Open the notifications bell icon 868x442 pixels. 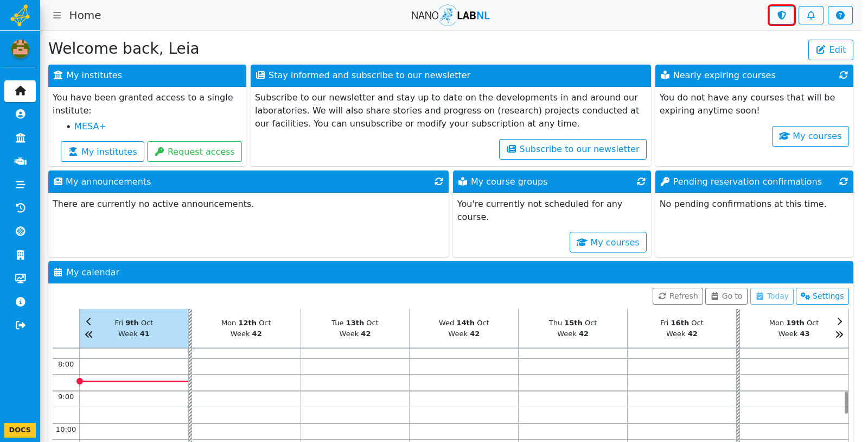click(811, 15)
